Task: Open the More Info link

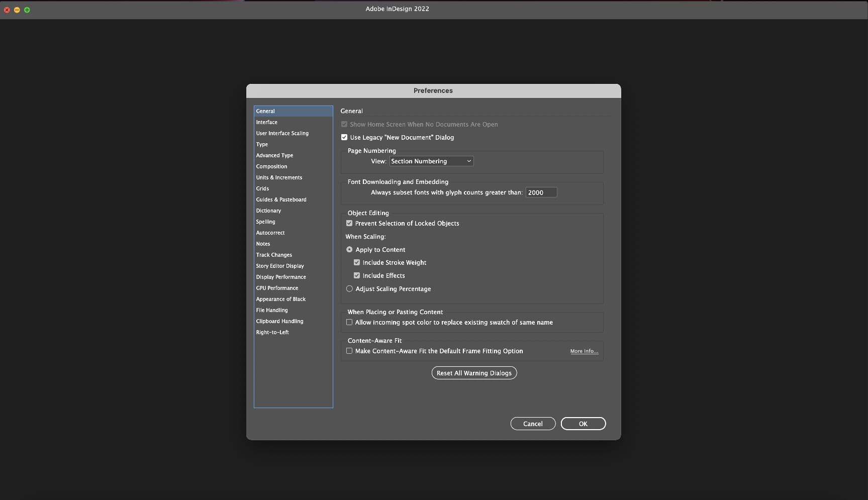Action: tap(584, 351)
